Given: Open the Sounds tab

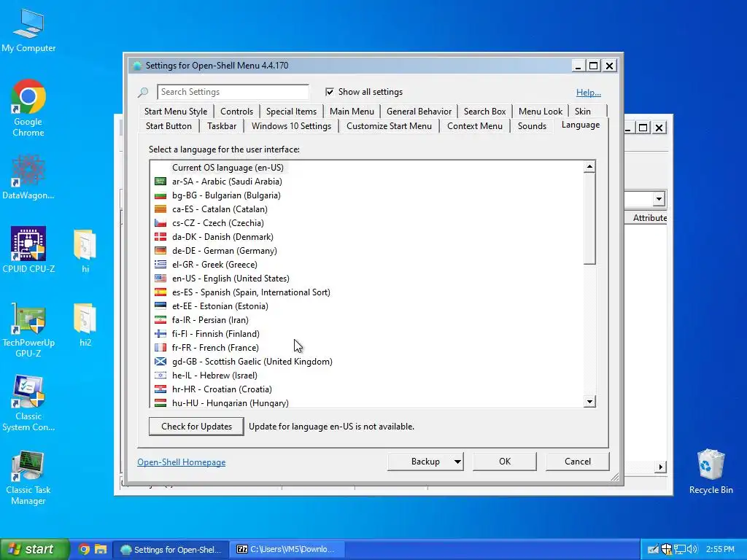Looking at the screenshot, I should click(x=532, y=126).
